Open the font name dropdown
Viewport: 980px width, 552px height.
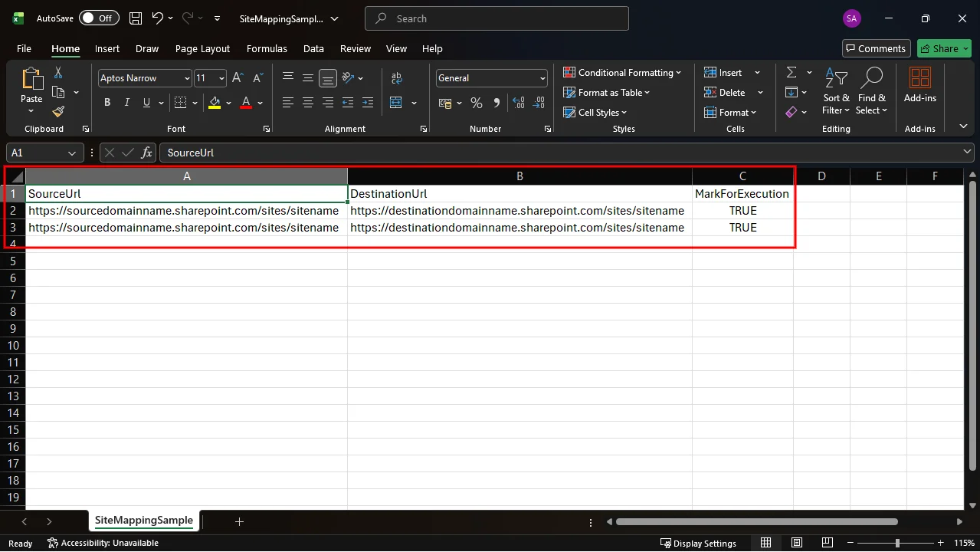[x=187, y=78]
